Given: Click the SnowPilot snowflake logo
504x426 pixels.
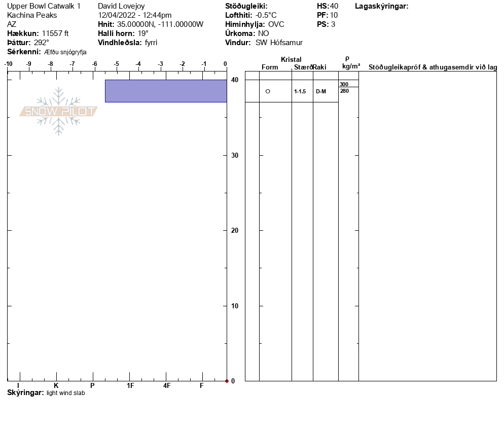Looking at the screenshot, I should point(59,111).
